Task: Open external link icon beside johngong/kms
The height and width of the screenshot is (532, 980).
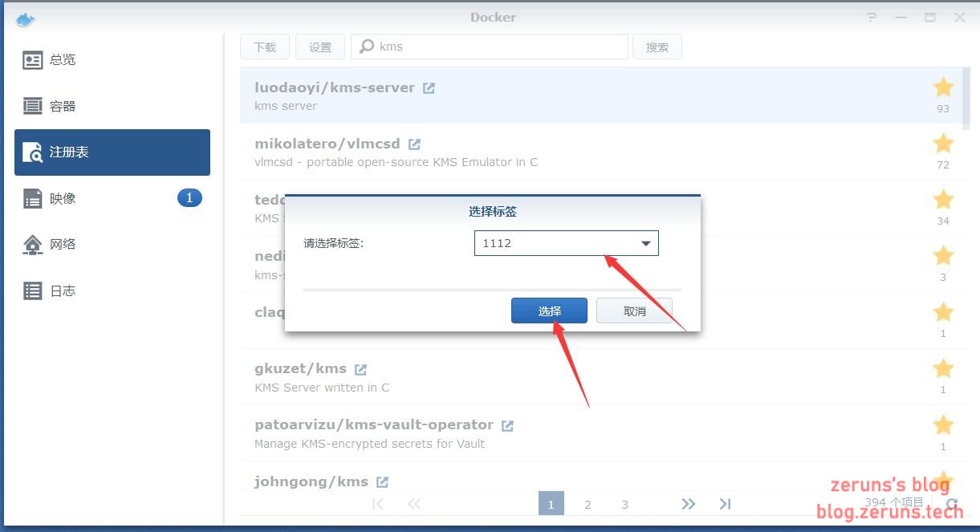Action: coord(382,482)
